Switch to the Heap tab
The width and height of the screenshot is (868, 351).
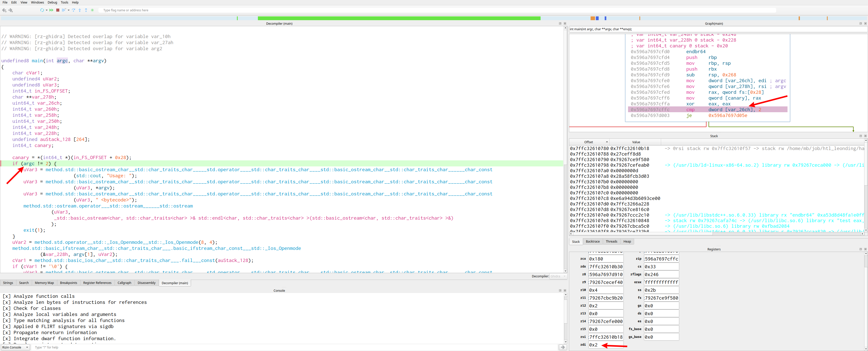click(x=627, y=242)
